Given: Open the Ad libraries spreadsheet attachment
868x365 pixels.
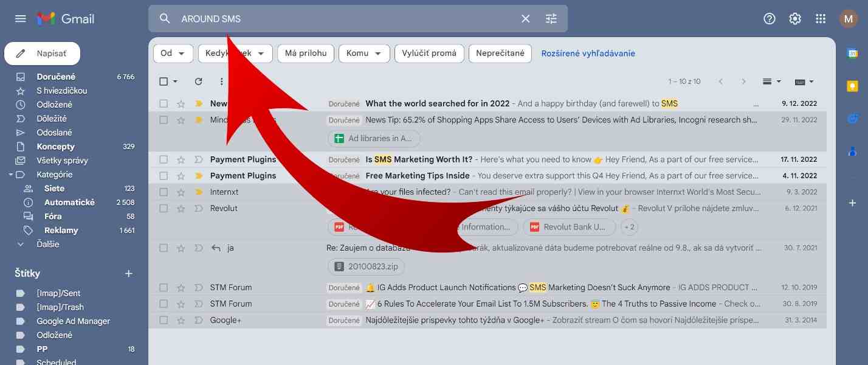Looking at the screenshot, I should pos(374,138).
